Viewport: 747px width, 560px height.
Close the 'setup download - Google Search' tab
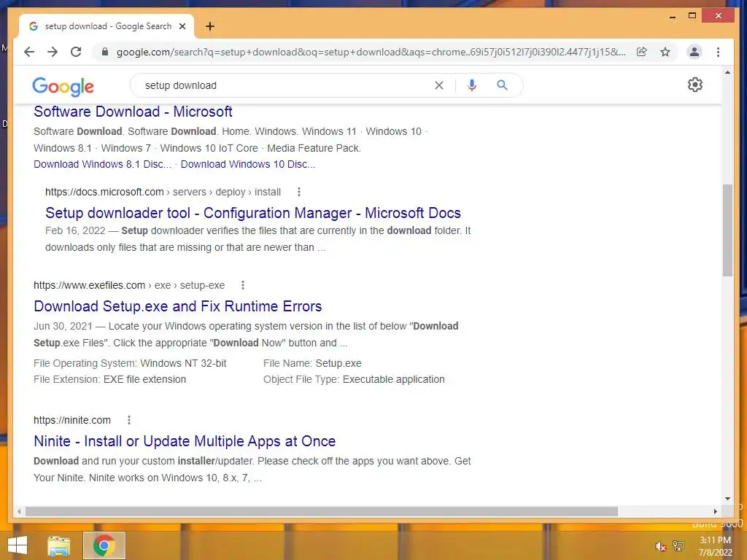182,26
